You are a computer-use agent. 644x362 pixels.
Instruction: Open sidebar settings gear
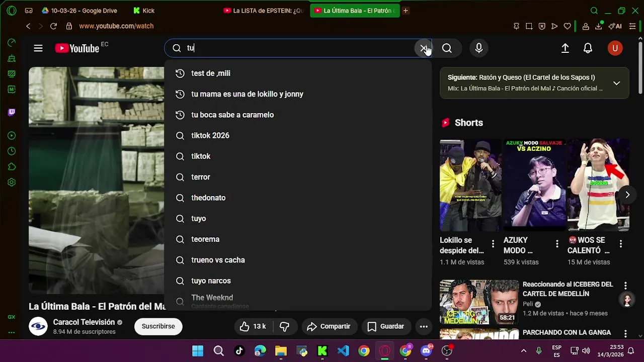pyautogui.click(x=12, y=183)
